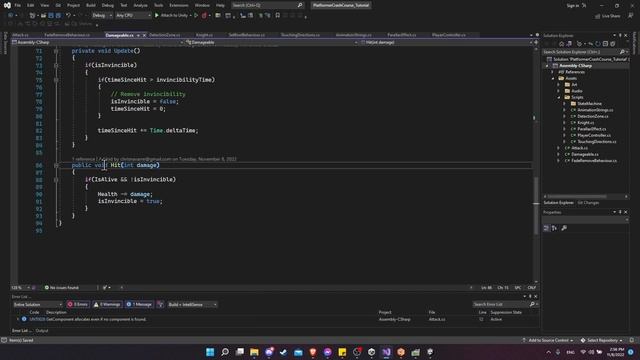Click the red hot reload flame icon
The height and width of the screenshot is (360, 640).
204,16
